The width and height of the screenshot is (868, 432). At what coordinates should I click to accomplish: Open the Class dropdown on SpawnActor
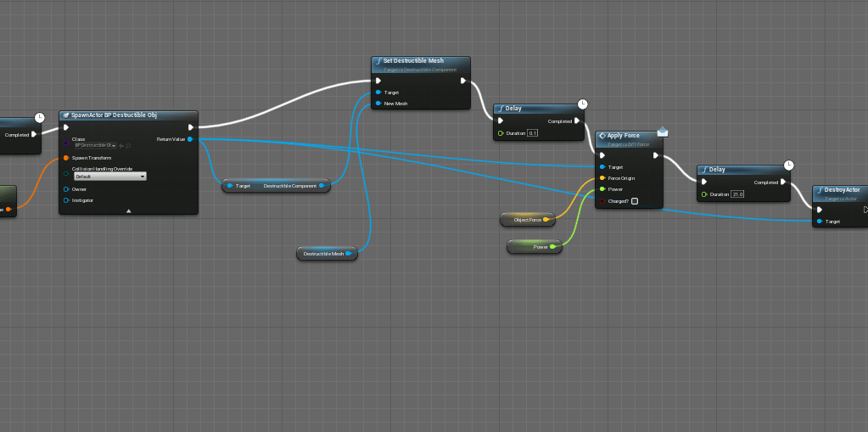tap(95, 146)
